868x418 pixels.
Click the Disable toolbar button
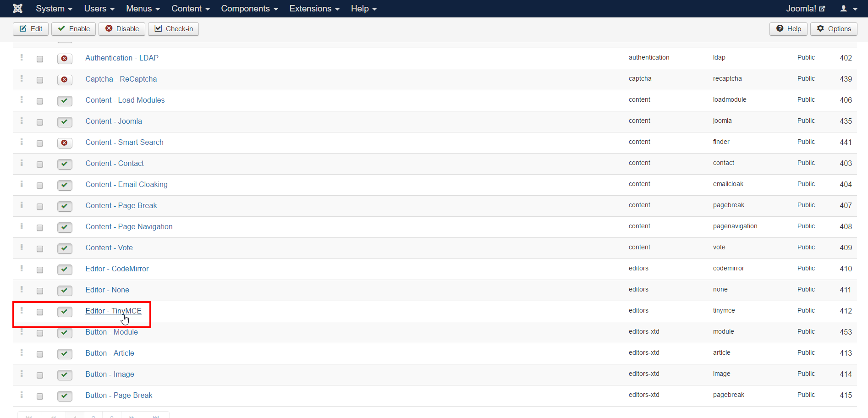(x=122, y=29)
